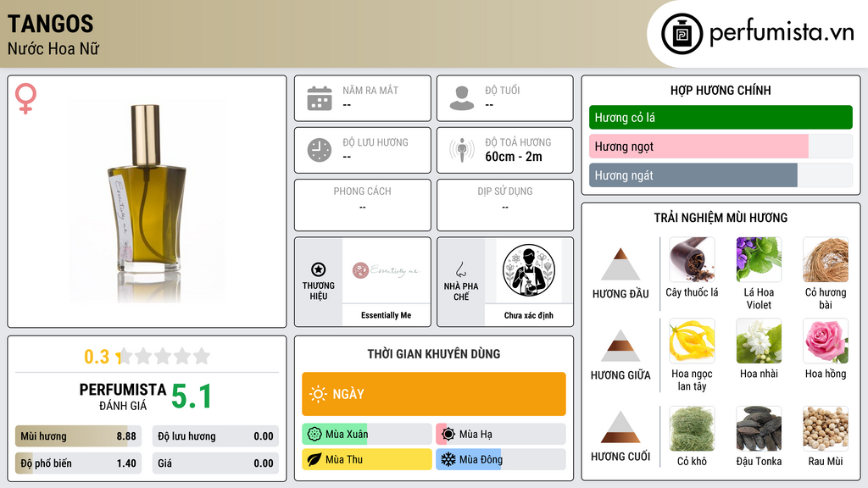Click the Độ lưu hương 0.00 score bar
Screen dimensions: 868x488
coord(215,436)
